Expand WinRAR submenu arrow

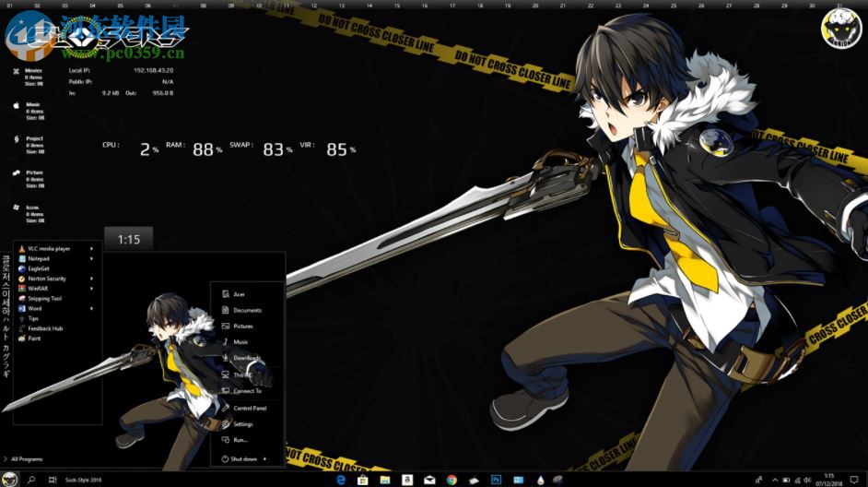(x=92, y=289)
